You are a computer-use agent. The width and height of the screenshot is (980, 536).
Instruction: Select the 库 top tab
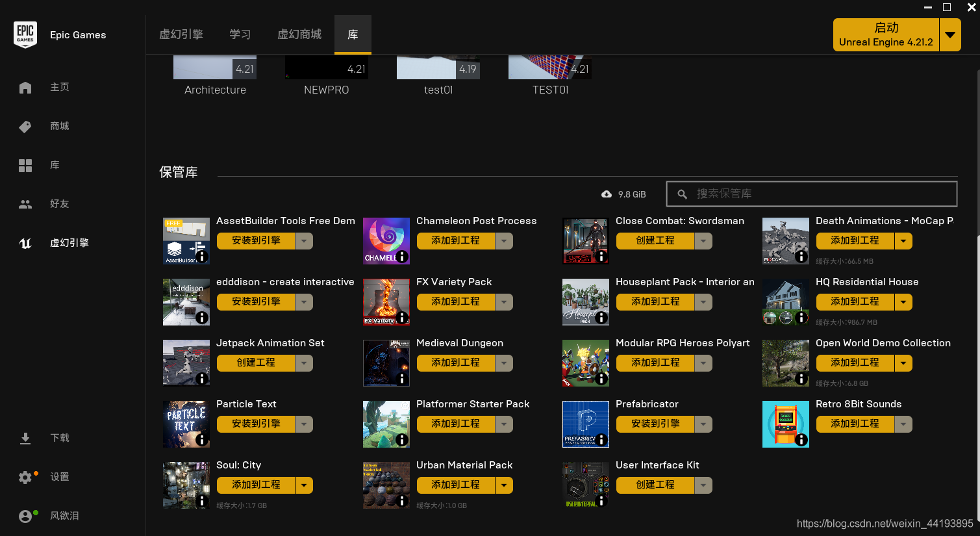(x=353, y=34)
